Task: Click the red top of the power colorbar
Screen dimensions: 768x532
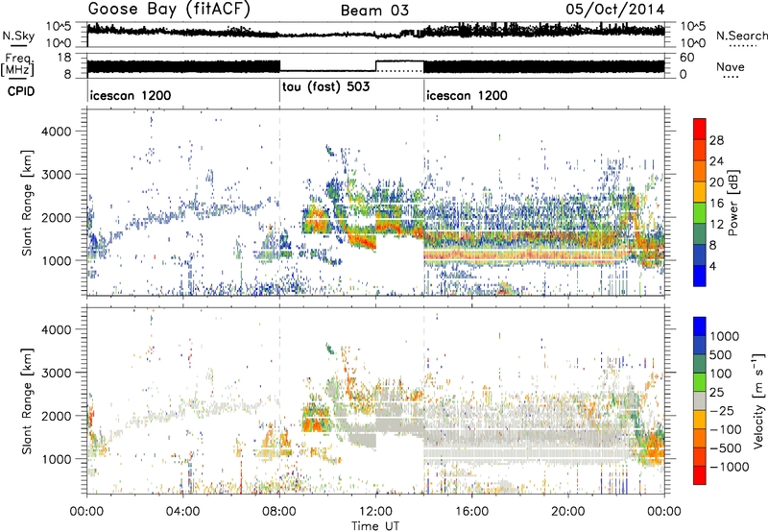Action: 700,129
